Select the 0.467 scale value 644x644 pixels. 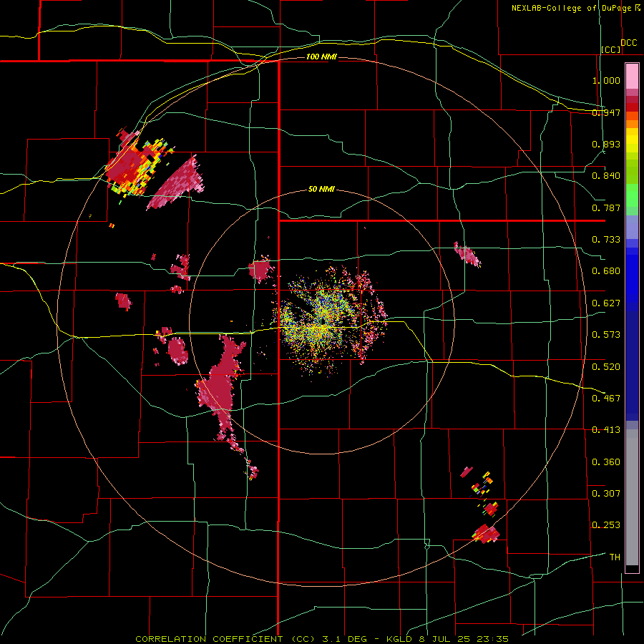[606, 398]
